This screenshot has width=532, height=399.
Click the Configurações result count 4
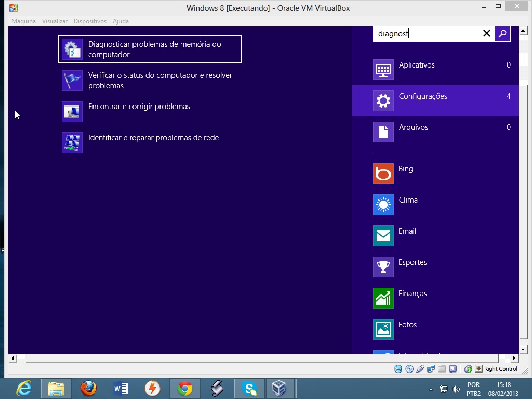tap(508, 96)
